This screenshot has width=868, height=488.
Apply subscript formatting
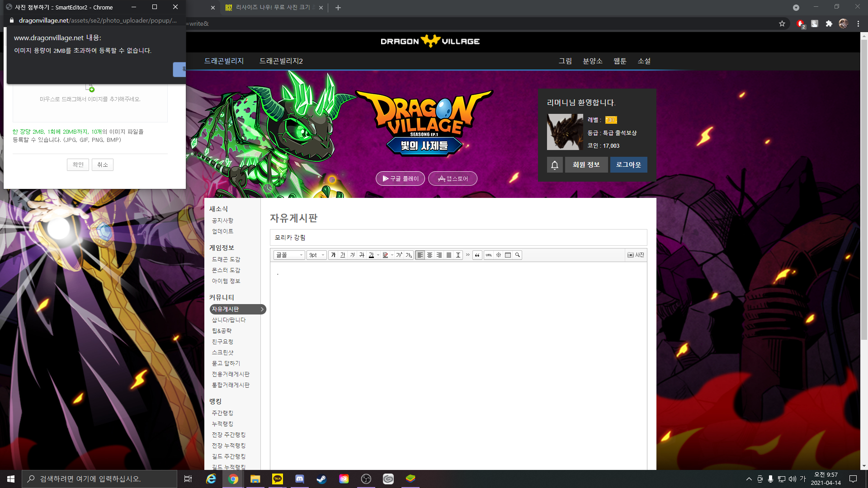pyautogui.click(x=409, y=255)
